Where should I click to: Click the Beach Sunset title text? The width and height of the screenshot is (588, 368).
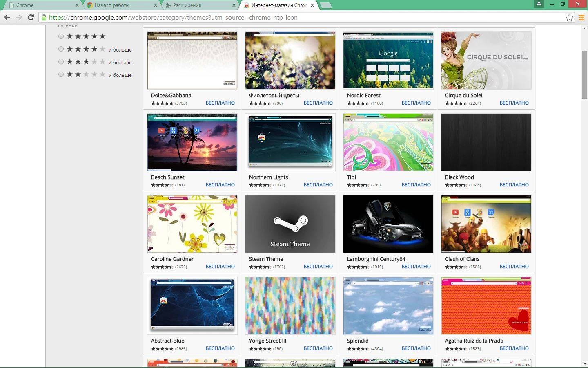167,177
